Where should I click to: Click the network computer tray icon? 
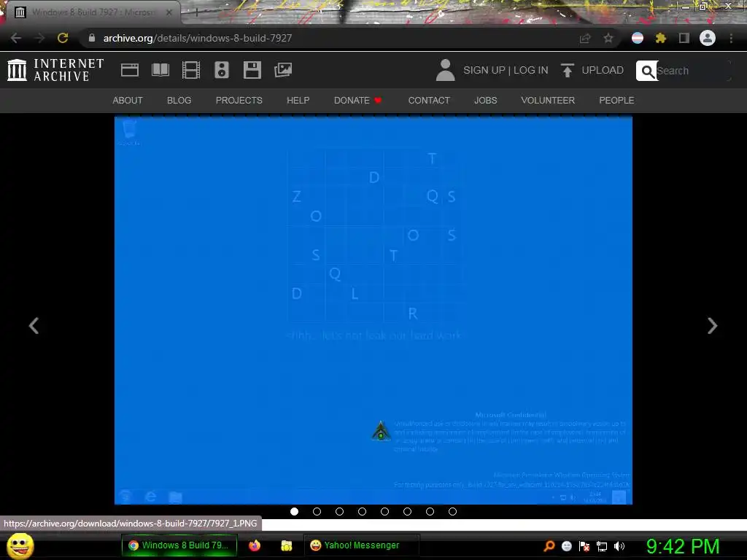click(602, 547)
